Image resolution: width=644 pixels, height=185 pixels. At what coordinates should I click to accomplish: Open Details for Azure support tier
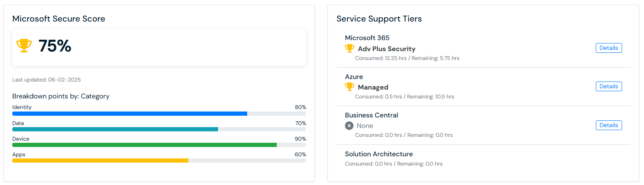[609, 87]
